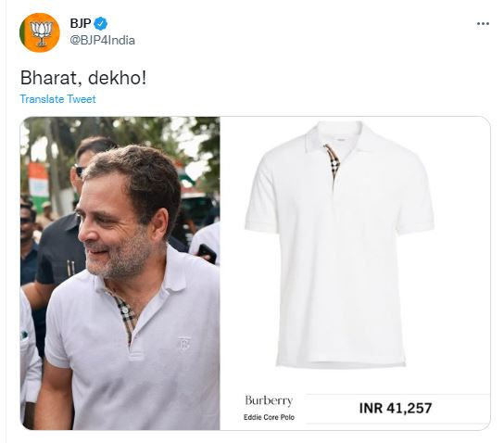This screenshot has height=443, width=504.
Task: Open the three-dot more options menu
Action: pos(483,24)
